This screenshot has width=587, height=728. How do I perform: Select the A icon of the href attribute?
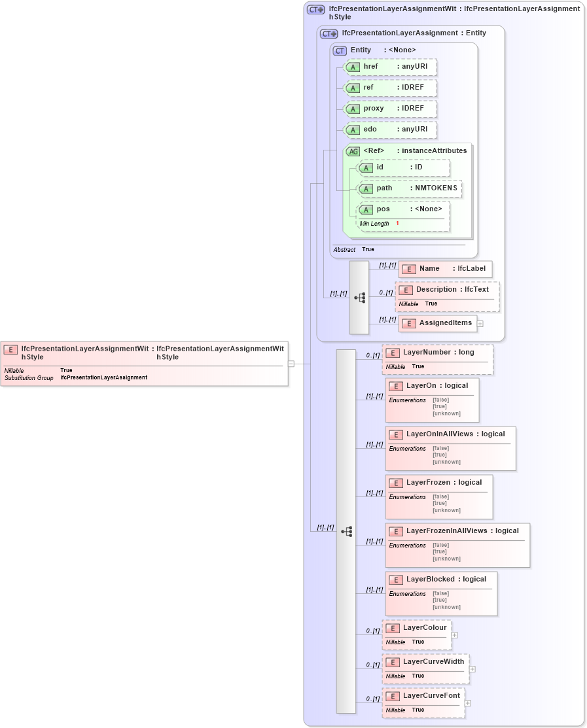[x=352, y=67]
